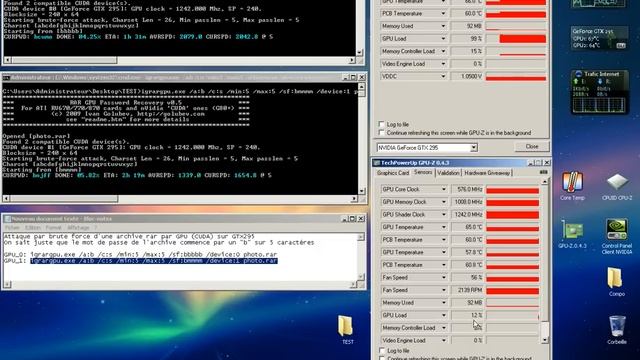Click the Administrateur cmd.exe title bar icon

(6, 77)
